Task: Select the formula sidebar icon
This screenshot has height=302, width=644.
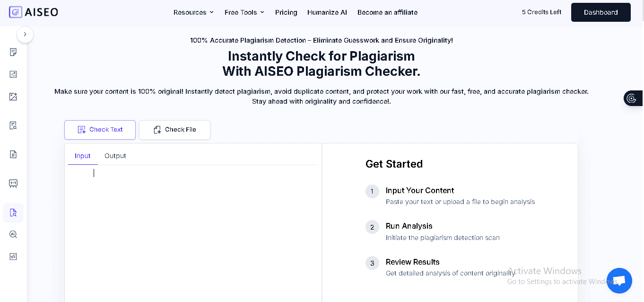Action: point(13,256)
